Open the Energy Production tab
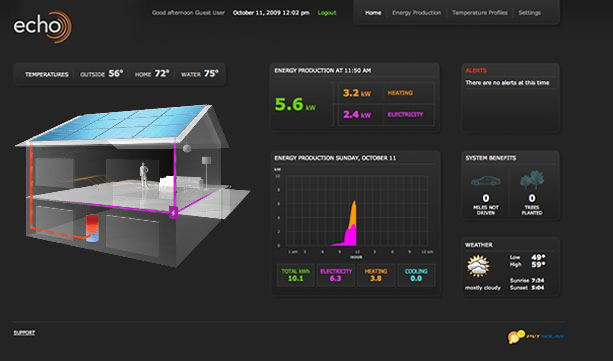The width and height of the screenshot is (613, 361). 416,13
